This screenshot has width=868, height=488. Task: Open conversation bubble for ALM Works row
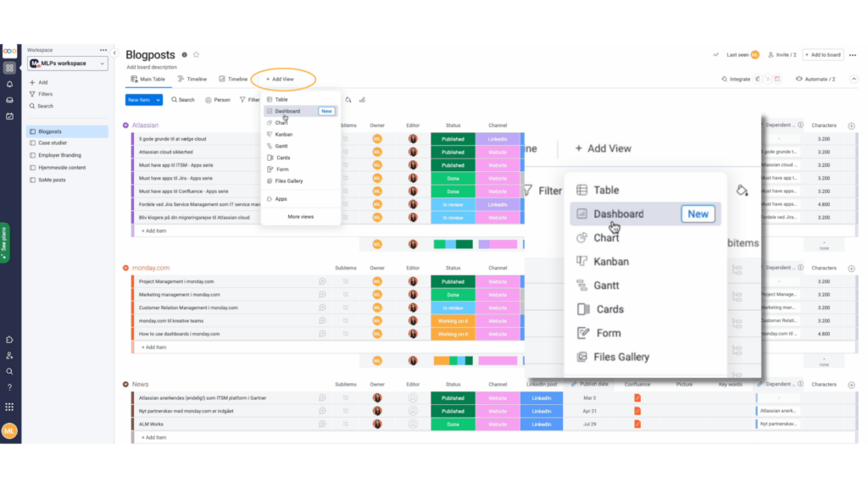click(x=322, y=424)
